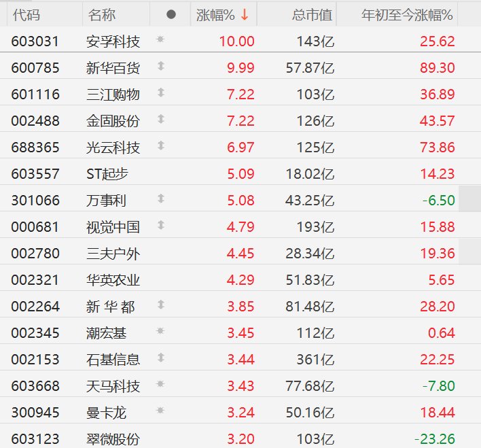Select the 翠微股份 row name
This screenshot has width=481, height=448.
coord(113,438)
